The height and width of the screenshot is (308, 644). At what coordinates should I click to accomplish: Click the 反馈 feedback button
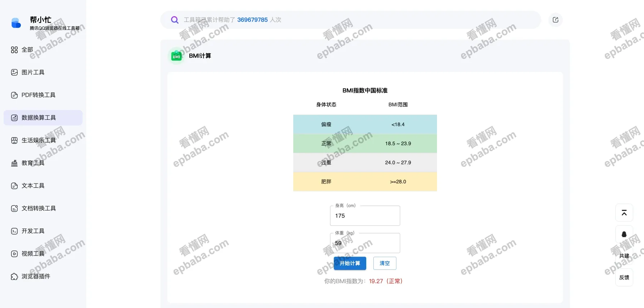coord(624,277)
